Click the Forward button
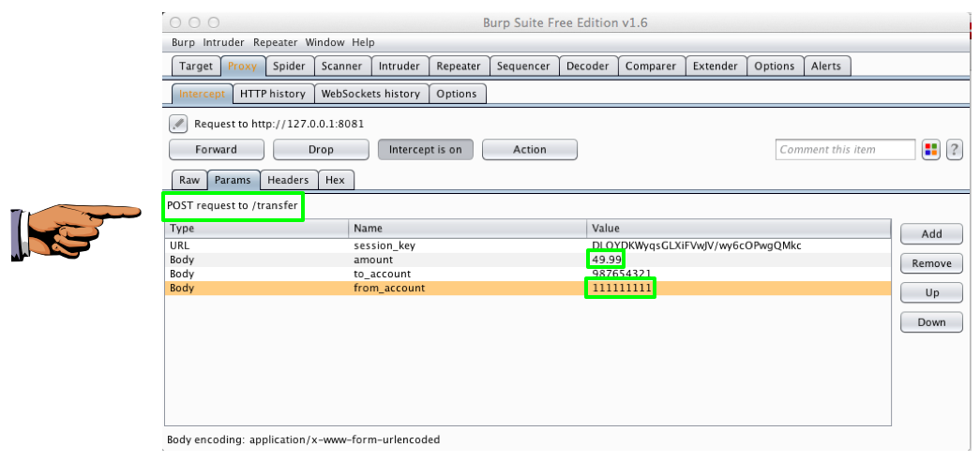 (x=217, y=149)
